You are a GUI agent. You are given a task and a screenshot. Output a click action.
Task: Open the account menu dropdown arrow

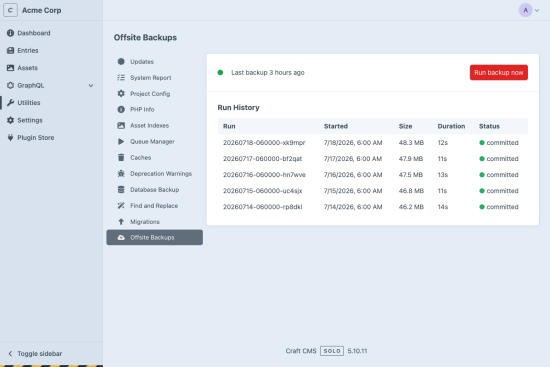point(537,11)
